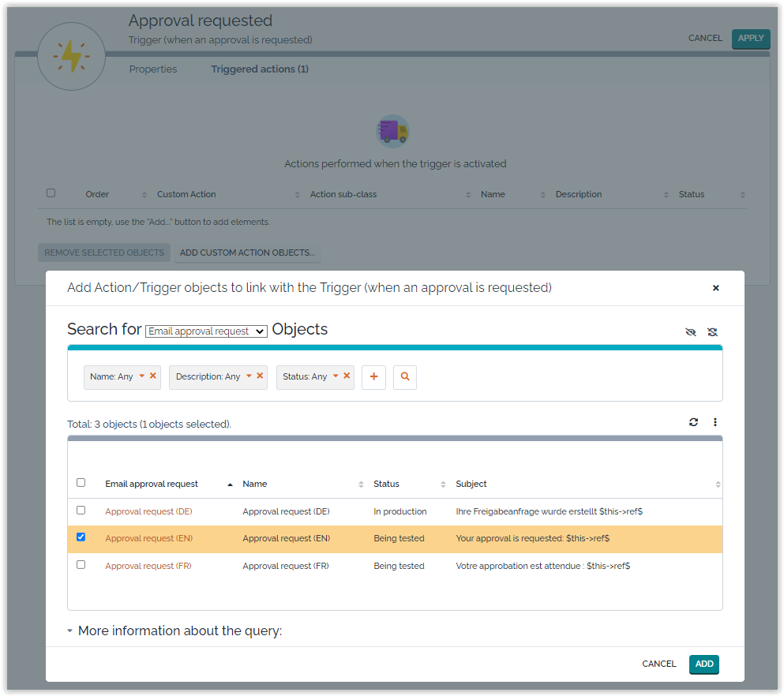This screenshot has width=784, height=696.
Task: Sort results by Subject column header
Action: pos(471,484)
